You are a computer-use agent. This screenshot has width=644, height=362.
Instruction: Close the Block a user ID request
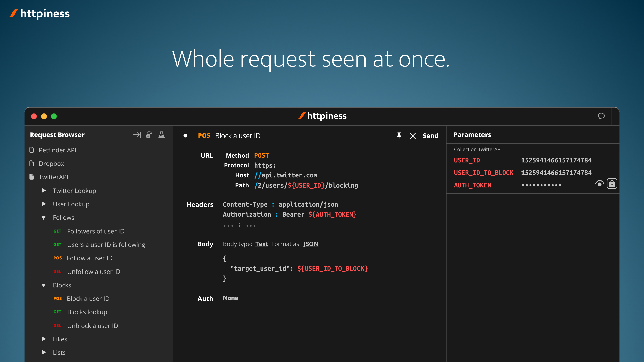pyautogui.click(x=413, y=136)
